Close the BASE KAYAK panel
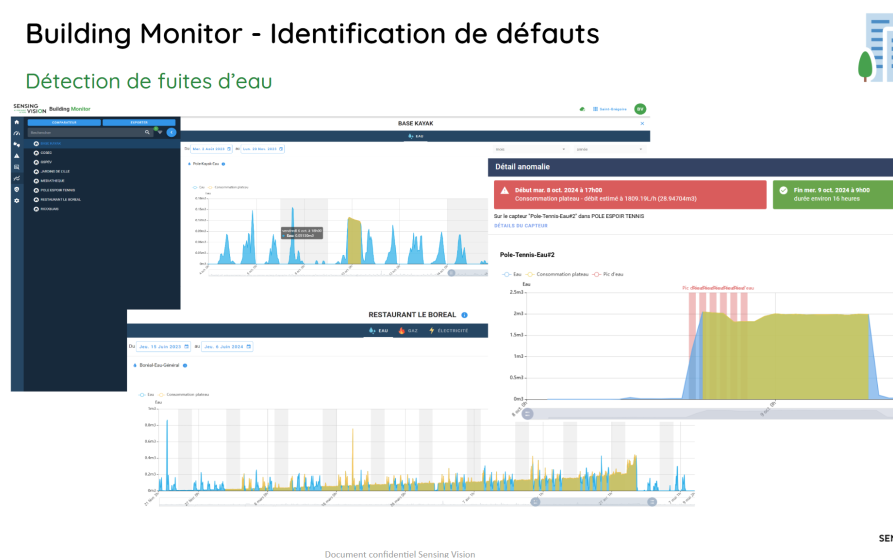 click(x=642, y=124)
